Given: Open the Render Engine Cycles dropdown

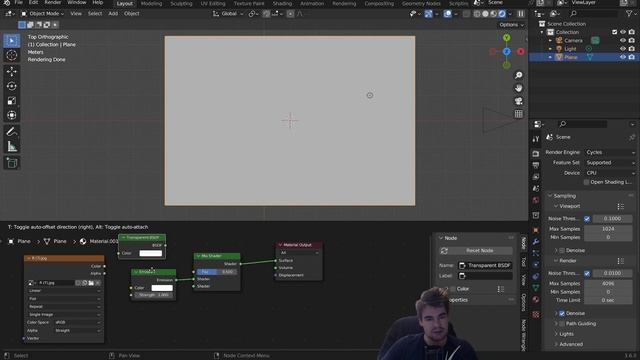Looking at the screenshot, I should click(610, 152).
